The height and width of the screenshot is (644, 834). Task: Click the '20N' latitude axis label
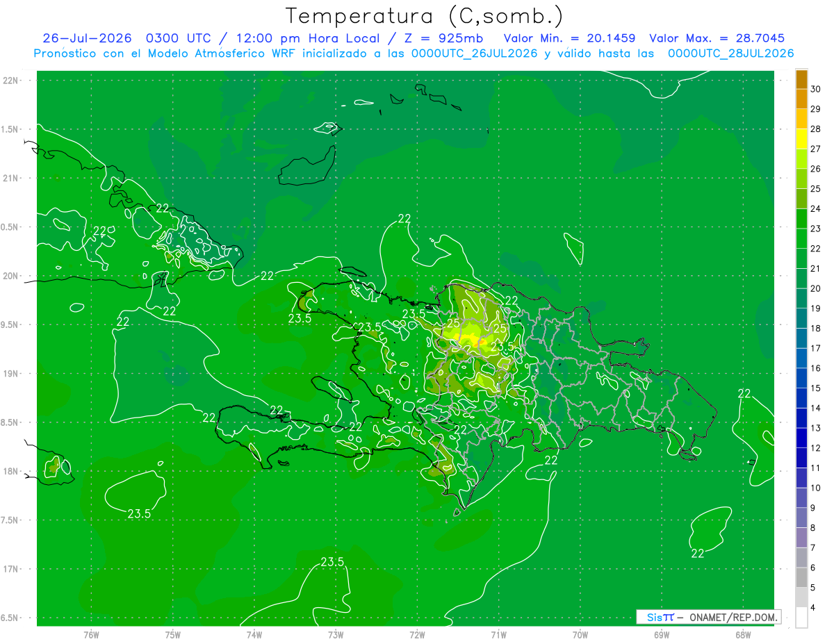point(12,276)
